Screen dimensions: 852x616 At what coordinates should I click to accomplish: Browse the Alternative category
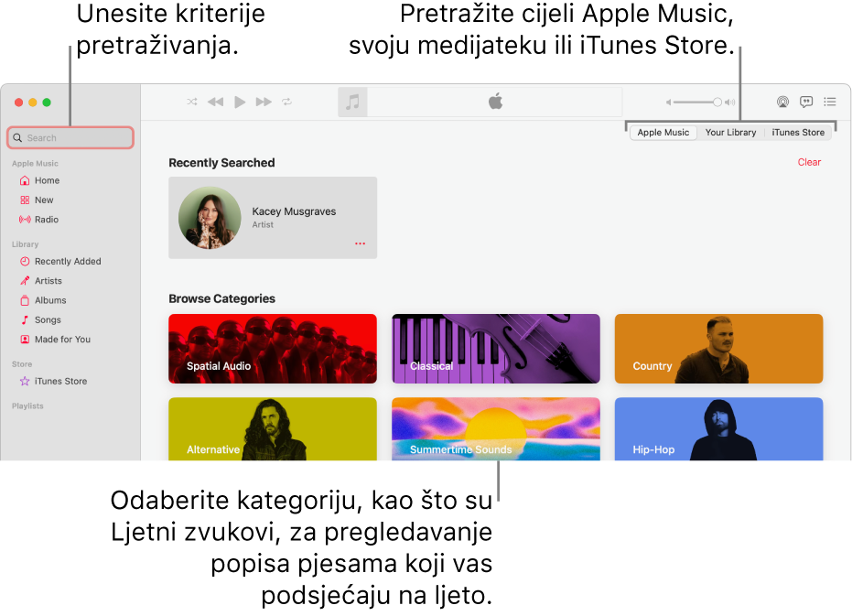273,429
